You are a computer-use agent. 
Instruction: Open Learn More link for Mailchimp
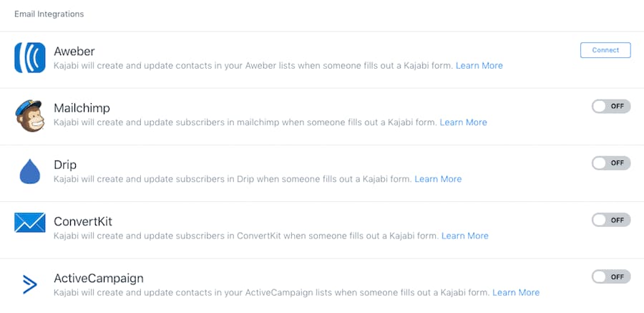(x=463, y=122)
